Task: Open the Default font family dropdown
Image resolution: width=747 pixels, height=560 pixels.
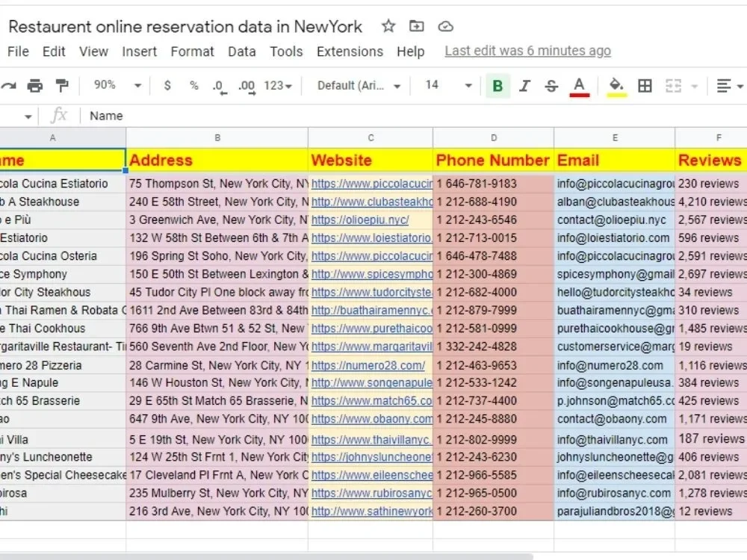Action: [359, 86]
